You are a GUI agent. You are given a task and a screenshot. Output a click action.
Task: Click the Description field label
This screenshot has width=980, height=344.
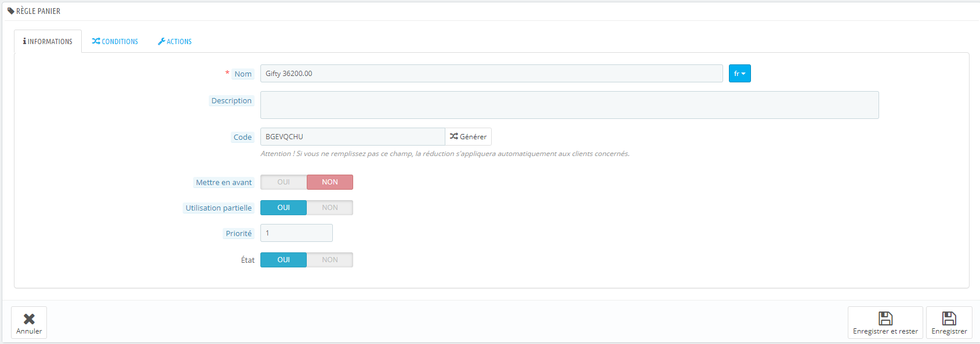231,101
